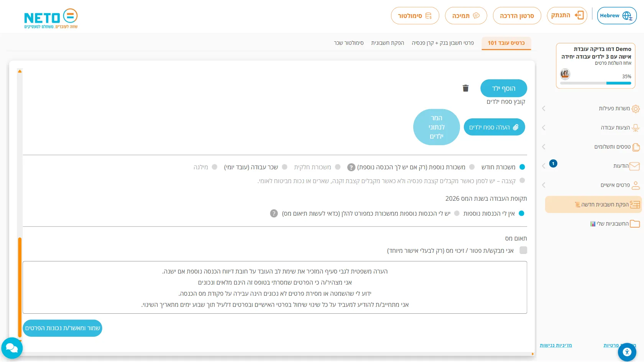Image resolution: width=644 pixels, height=362 pixels.
Task: Click the העלה ספח ילדים upload button
Action: pyautogui.click(x=494, y=127)
